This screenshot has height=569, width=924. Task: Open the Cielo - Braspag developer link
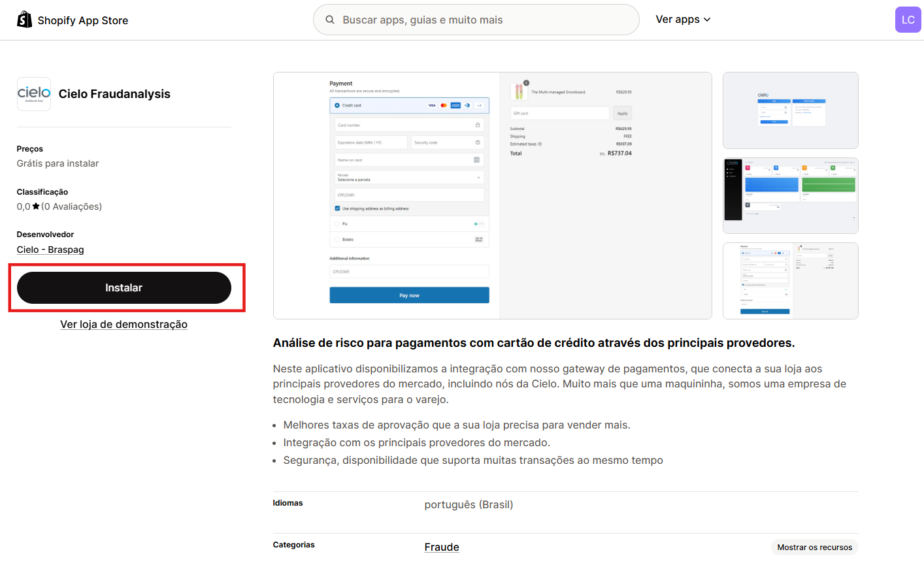[x=50, y=250]
